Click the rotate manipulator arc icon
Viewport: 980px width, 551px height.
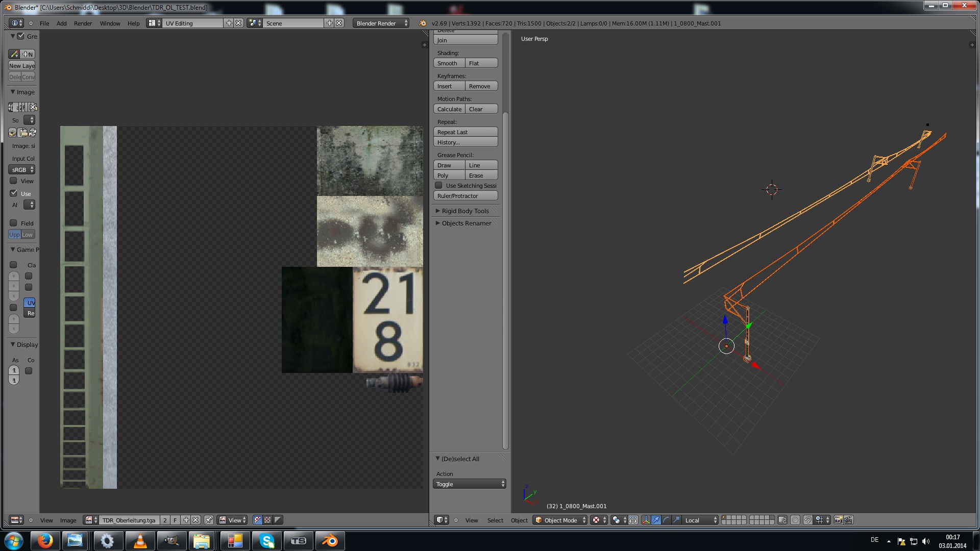[x=666, y=520]
